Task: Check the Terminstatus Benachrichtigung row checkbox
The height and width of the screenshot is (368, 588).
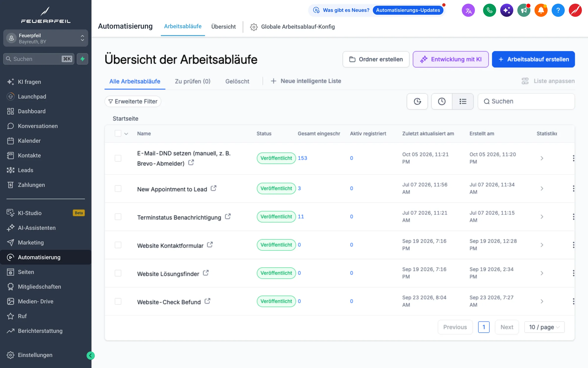Action: tap(118, 217)
